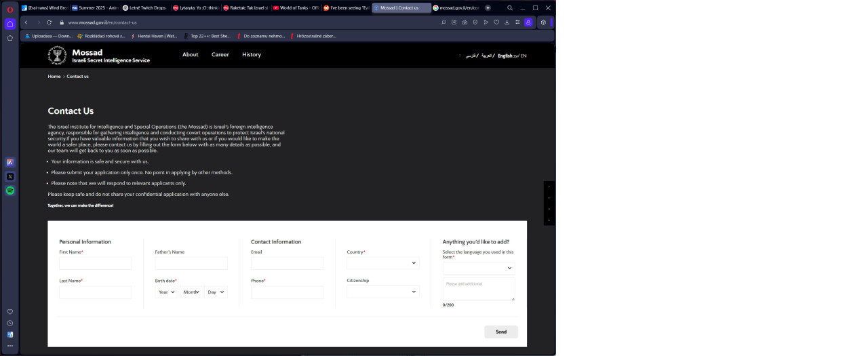Open the form language selection dropdown
This screenshot has width=868, height=356.
pyautogui.click(x=479, y=268)
